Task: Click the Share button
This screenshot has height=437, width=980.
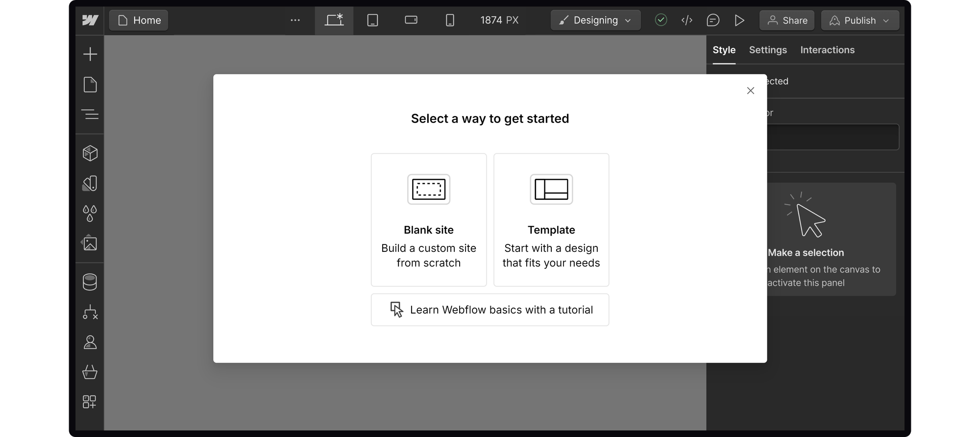Action: pyautogui.click(x=787, y=20)
